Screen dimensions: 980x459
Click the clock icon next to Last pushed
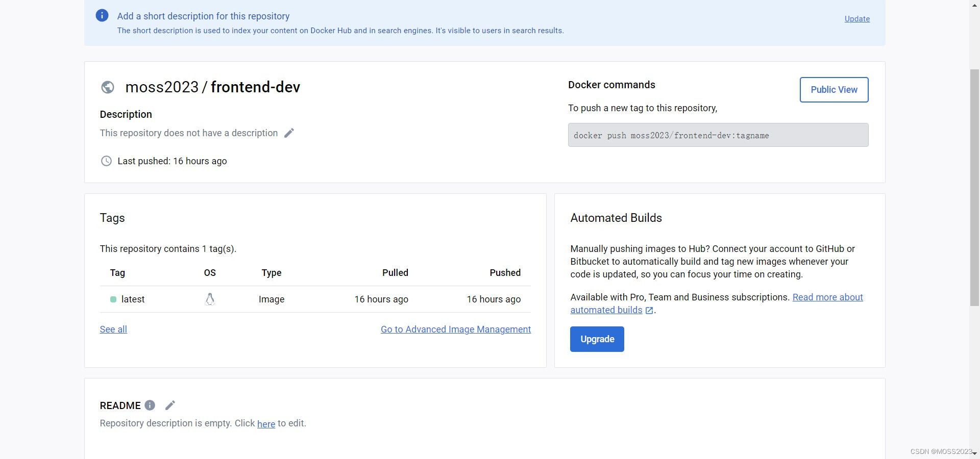[106, 161]
